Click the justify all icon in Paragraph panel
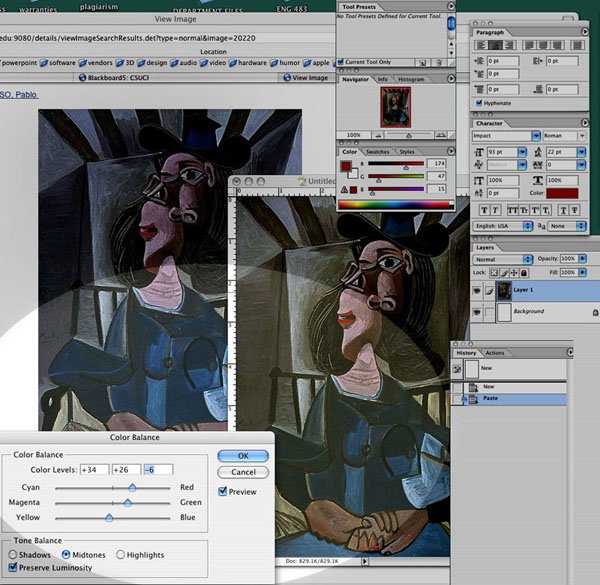Screen dimensions: 600x585 tap(577, 46)
